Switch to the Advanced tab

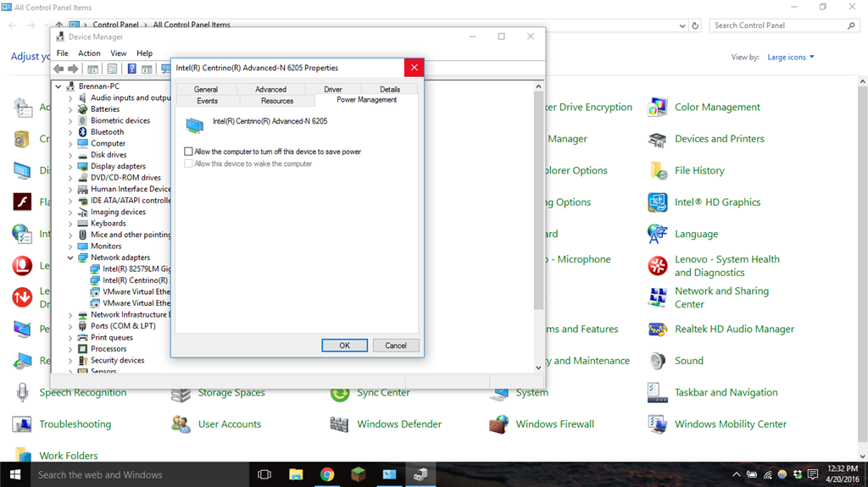coord(270,89)
